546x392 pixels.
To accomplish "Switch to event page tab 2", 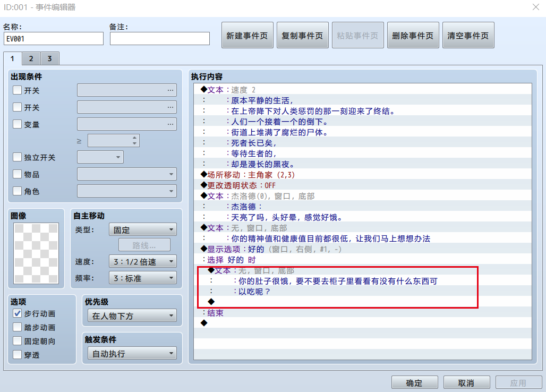I will [x=31, y=58].
